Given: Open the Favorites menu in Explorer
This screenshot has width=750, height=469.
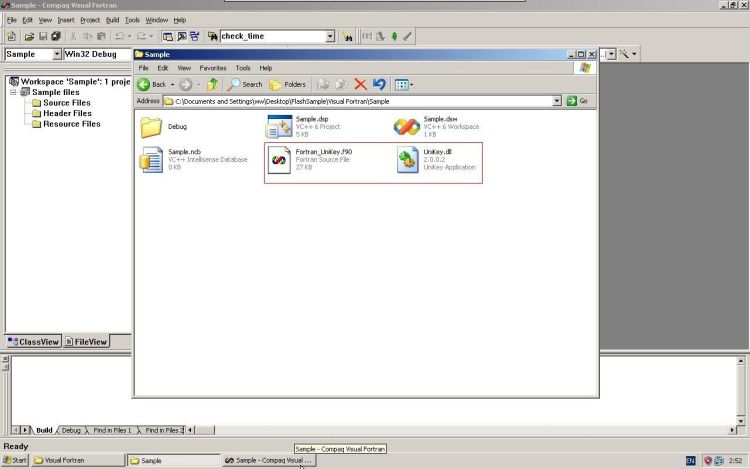Looking at the screenshot, I should click(x=213, y=68).
